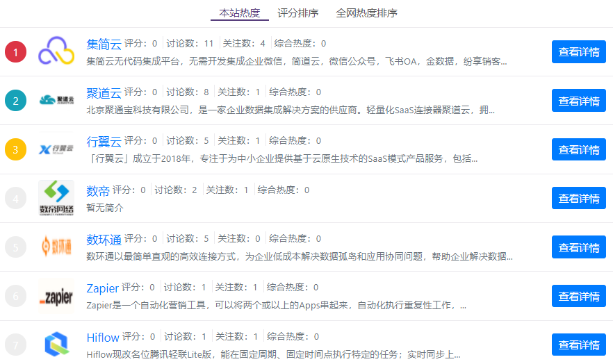
Task: Click 综合热度: 0 in Zapier row
Action: click(x=293, y=288)
